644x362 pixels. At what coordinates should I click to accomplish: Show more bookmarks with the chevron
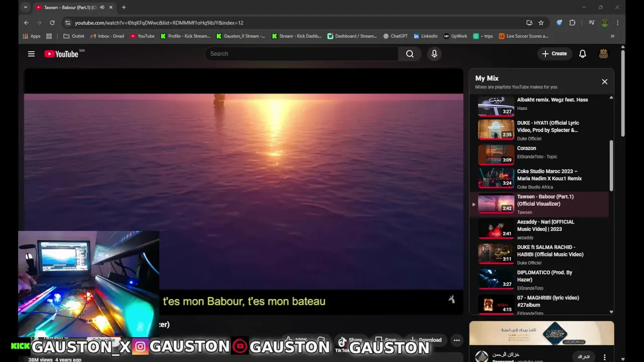(x=612, y=36)
